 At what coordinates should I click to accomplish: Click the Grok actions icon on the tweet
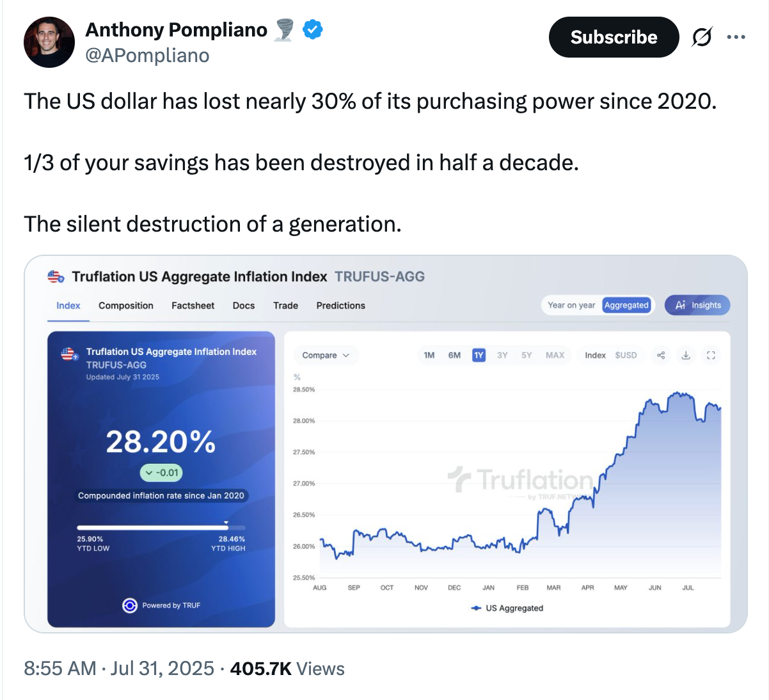702,37
